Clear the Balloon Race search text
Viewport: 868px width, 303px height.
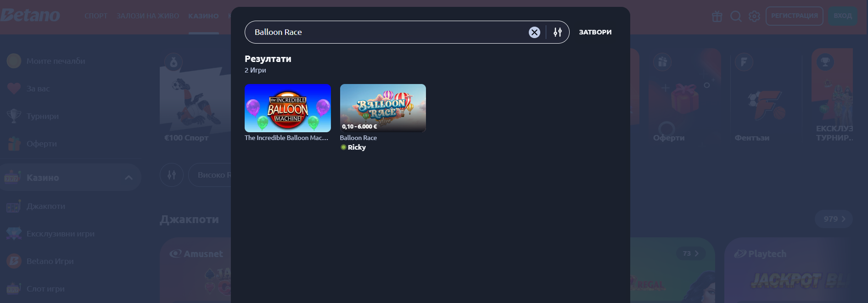(534, 32)
